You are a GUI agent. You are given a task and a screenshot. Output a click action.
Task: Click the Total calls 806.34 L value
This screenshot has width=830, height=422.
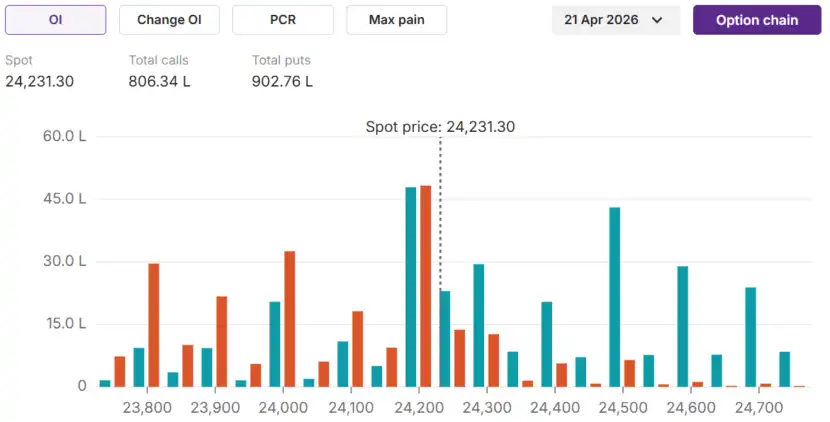(x=159, y=81)
